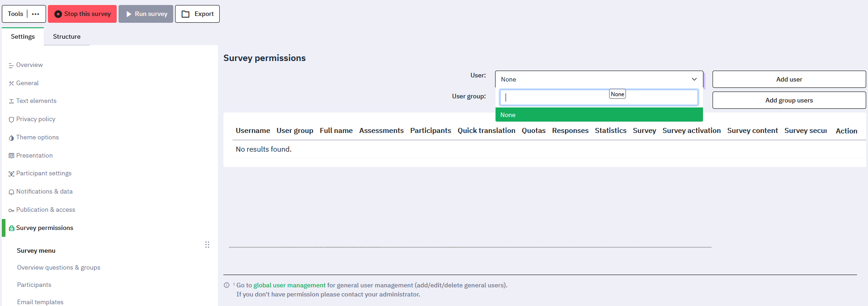Click the Survey permissions page heading
The width and height of the screenshot is (868, 306).
pyautogui.click(x=264, y=58)
